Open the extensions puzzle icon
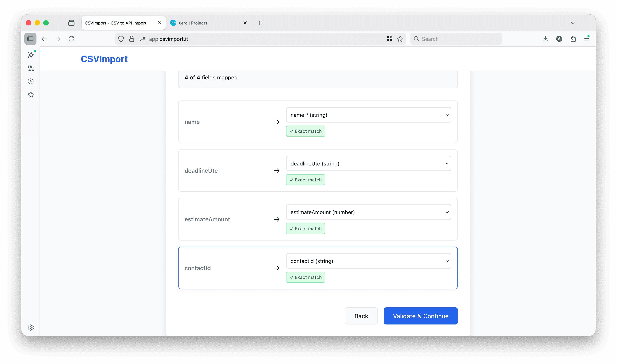This screenshot has height=364, width=617. click(x=573, y=39)
